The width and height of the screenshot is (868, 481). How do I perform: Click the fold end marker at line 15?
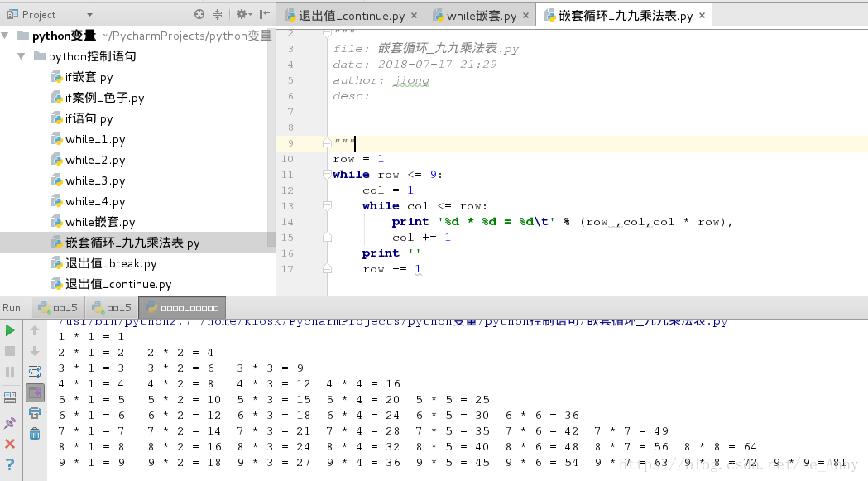pyautogui.click(x=327, y=238)
